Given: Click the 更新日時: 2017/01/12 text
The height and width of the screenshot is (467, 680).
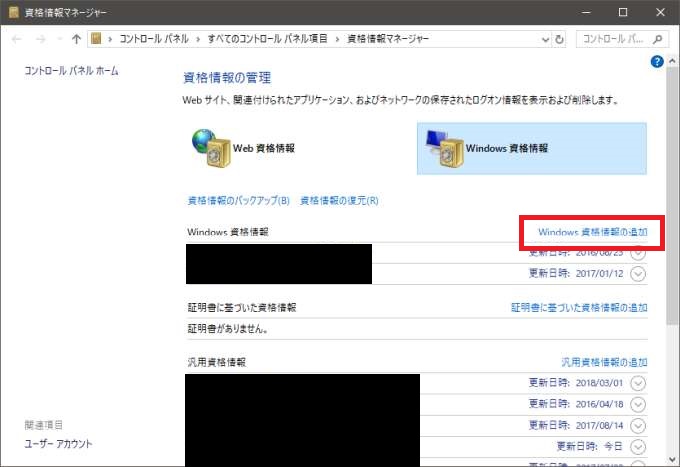Looking at the screenshot, I should [576, 274].
